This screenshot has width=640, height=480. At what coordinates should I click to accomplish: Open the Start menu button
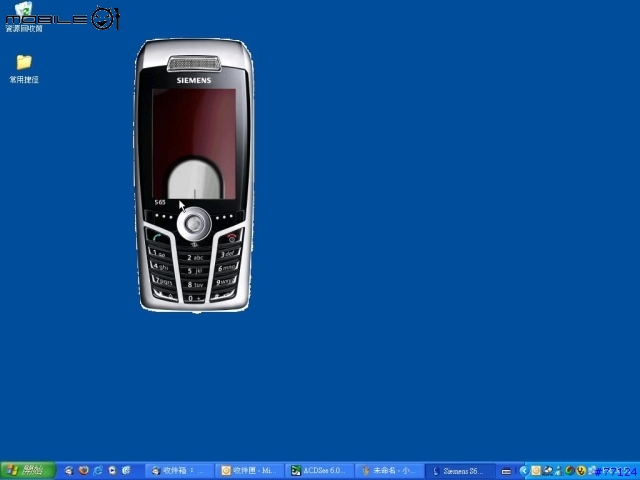28,471
